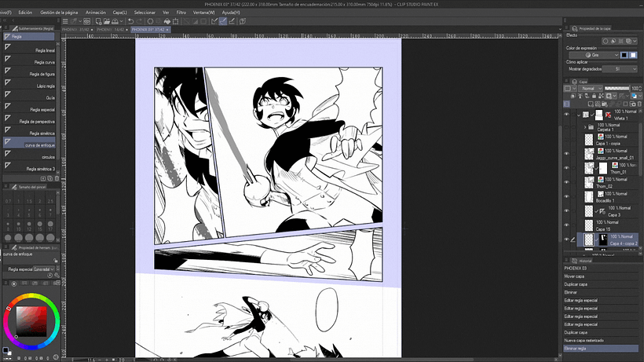Open the Gestión de la página menu

[59, 13]
